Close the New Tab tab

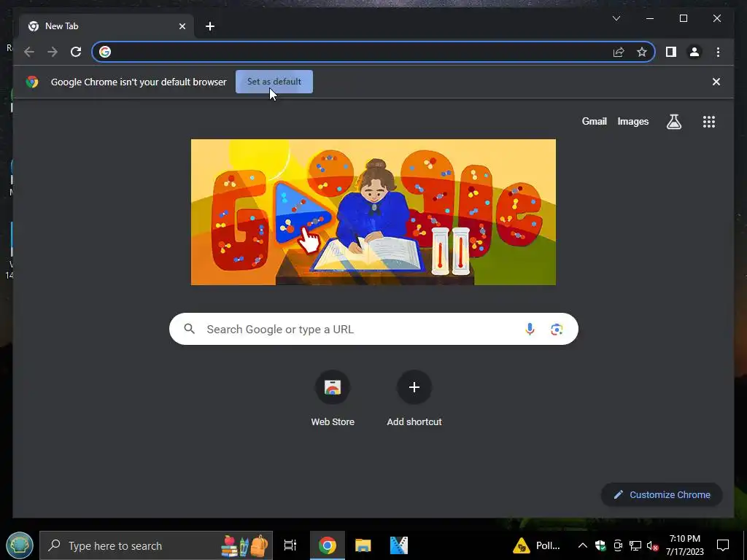click(182, 26)
